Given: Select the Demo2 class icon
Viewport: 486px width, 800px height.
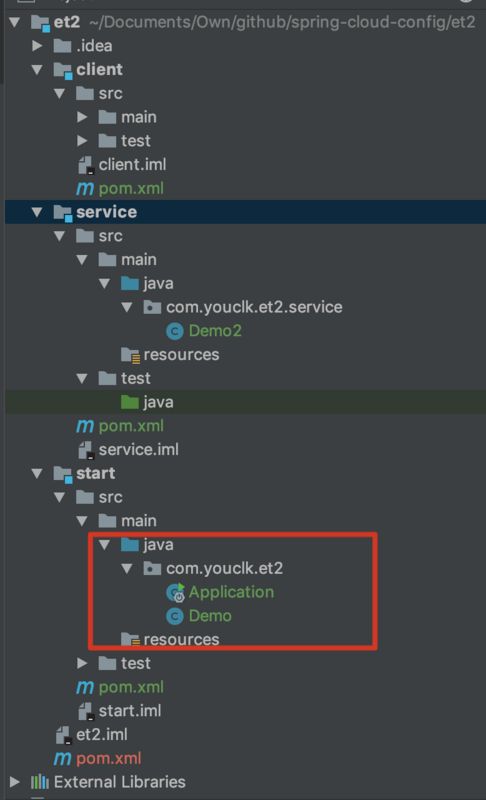Looking at the screenshot, I should tap(175, 331).
